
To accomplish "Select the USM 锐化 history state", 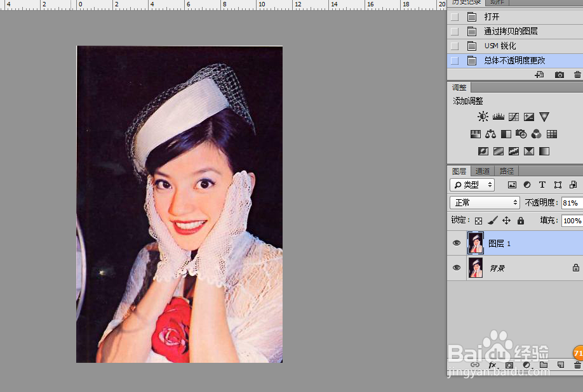I will click(515, 46).
